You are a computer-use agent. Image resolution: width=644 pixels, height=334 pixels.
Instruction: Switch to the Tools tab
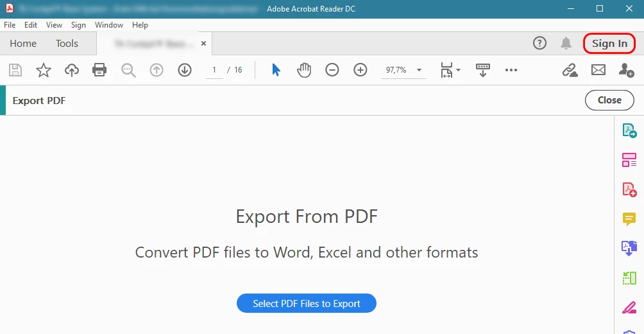click(x=67, y=44)
